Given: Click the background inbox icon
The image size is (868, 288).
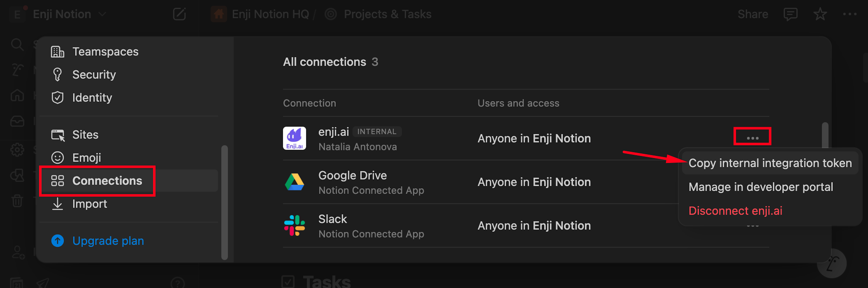Looking at the screenshot, I should coord(17,121).
